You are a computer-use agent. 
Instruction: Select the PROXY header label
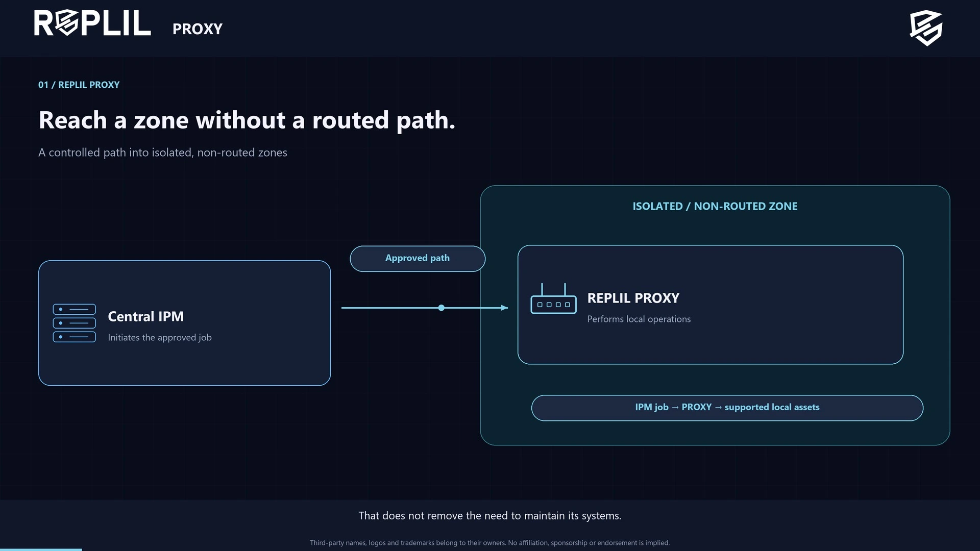point(198,29)
